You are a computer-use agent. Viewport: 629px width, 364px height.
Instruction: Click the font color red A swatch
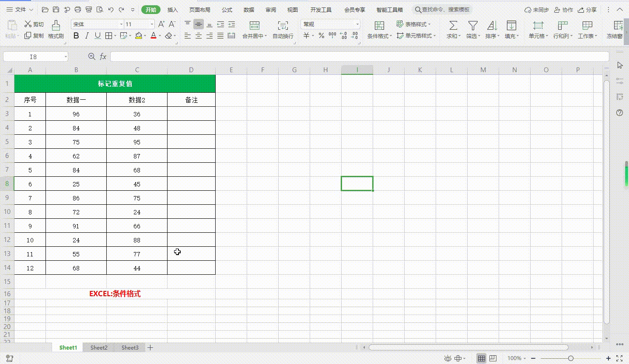(x=154, y=36)
